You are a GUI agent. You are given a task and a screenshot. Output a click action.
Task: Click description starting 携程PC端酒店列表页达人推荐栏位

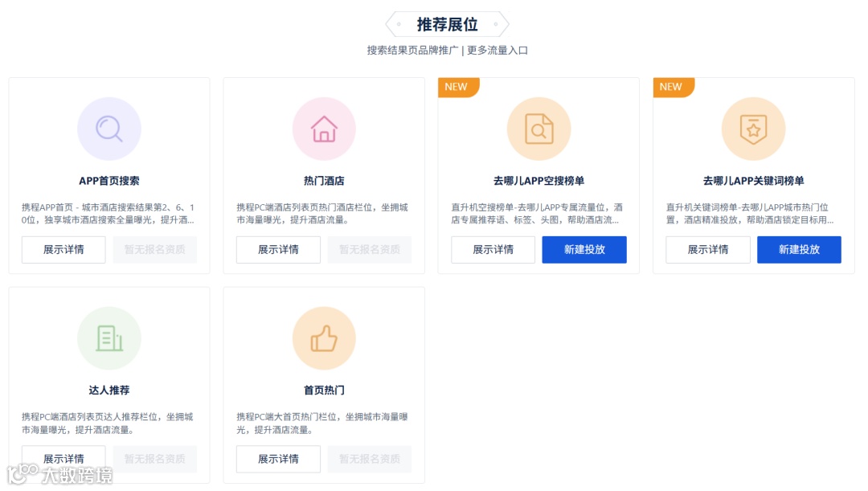coord(108,423)
